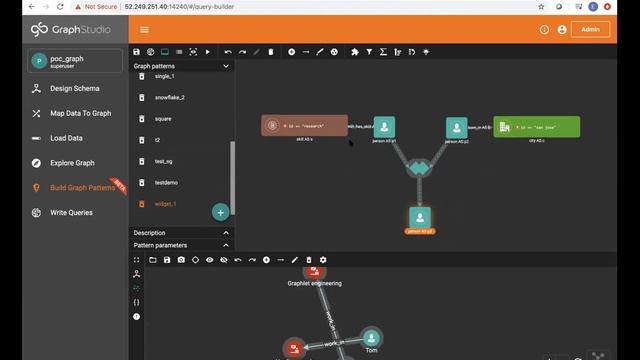The image size is (640, 360).
Task: Switch to the JSON braces view
Action: click(x=136, y=302)
